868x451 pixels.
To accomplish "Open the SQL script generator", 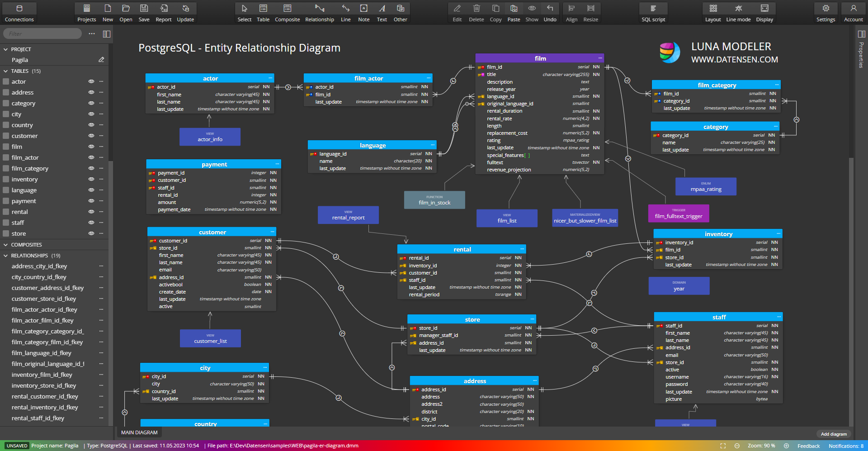I will pyautogui.click(x=653, y=12).
